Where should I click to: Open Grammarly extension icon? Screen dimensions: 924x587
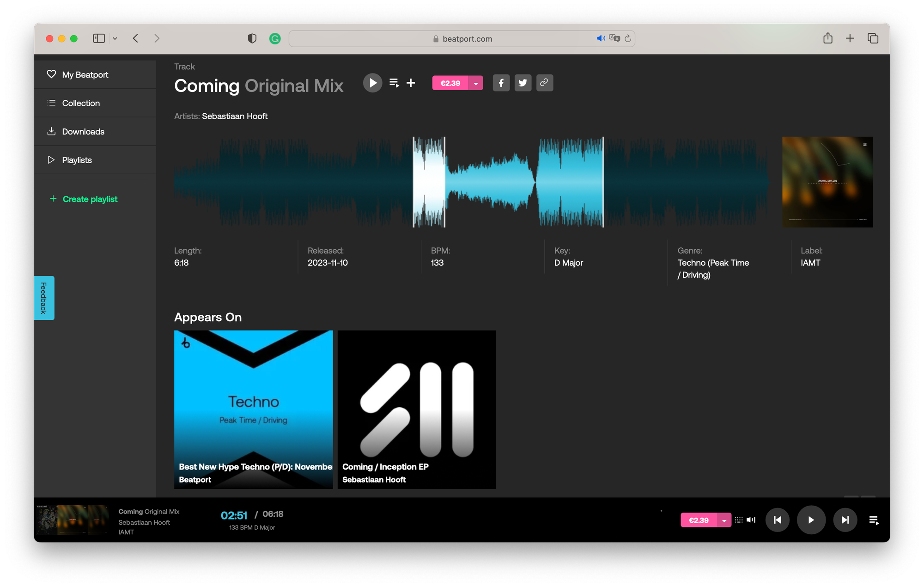275,39
